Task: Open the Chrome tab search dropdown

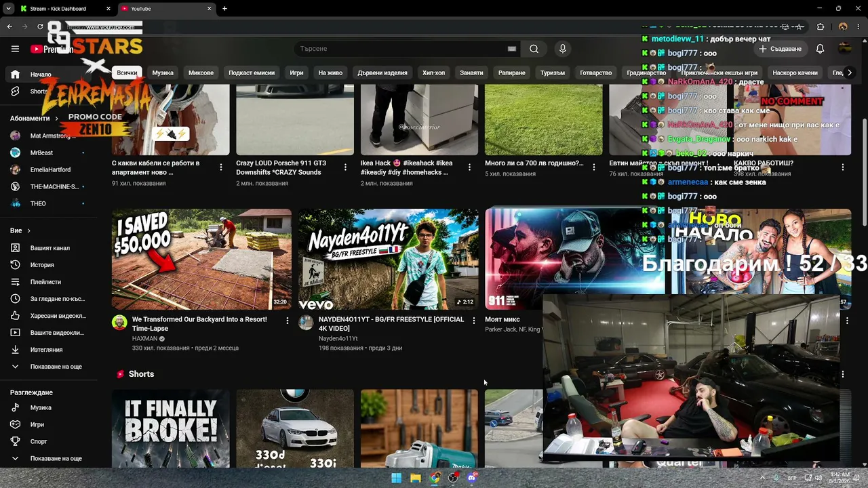Action: [x=8, y=9]
